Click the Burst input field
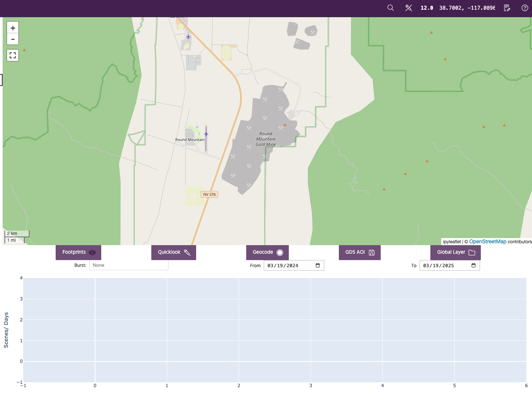Screen dimensions: 532x395 (129, 265)
